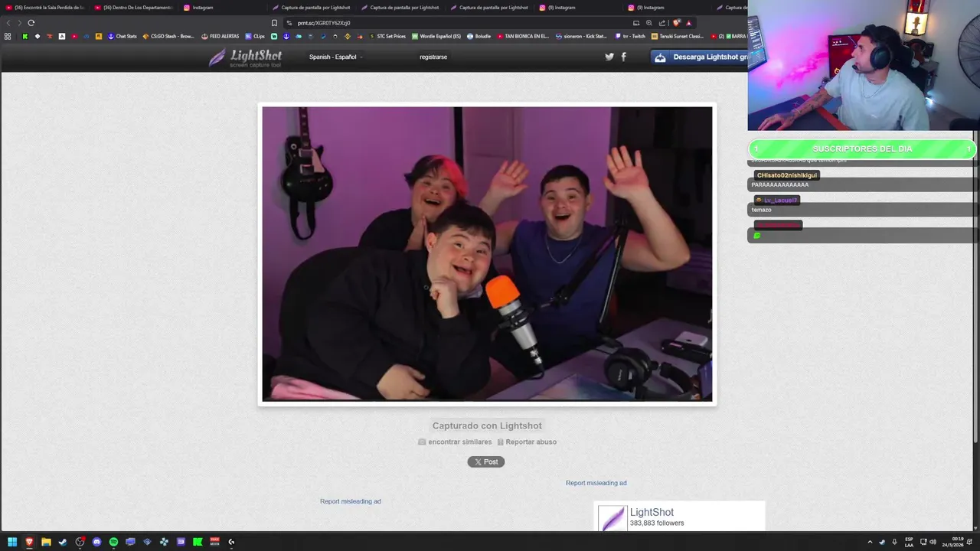Image resolution: width=980 pixels, height=551 pixels.
Task: Open the LightShot Facebook icon
Action: coord(623,57)
